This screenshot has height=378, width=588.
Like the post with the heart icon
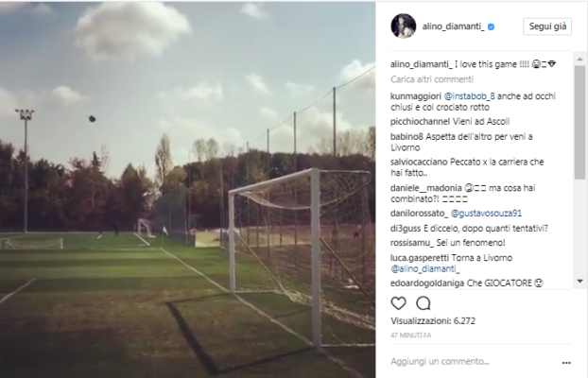coord(398,303)
